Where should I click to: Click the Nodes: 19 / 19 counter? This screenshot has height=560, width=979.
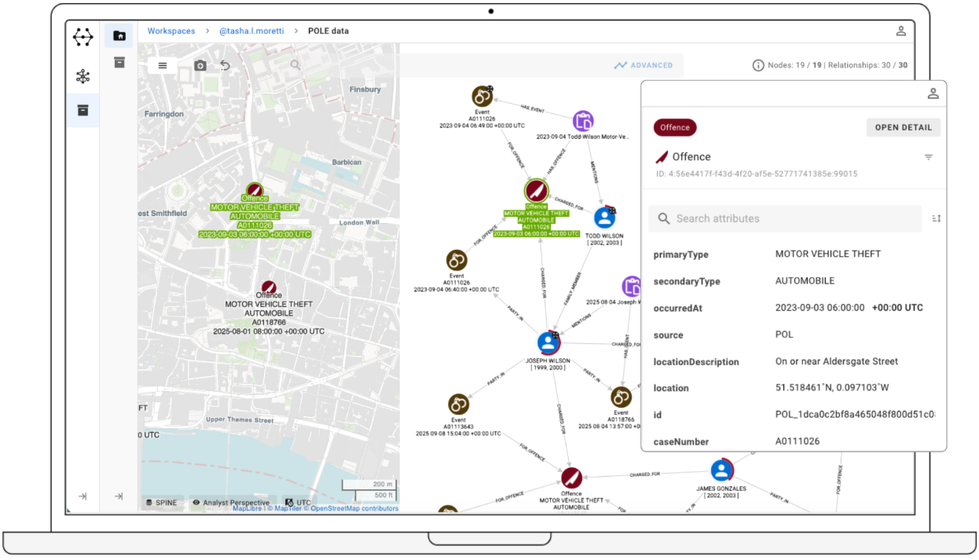click(795, 65)
